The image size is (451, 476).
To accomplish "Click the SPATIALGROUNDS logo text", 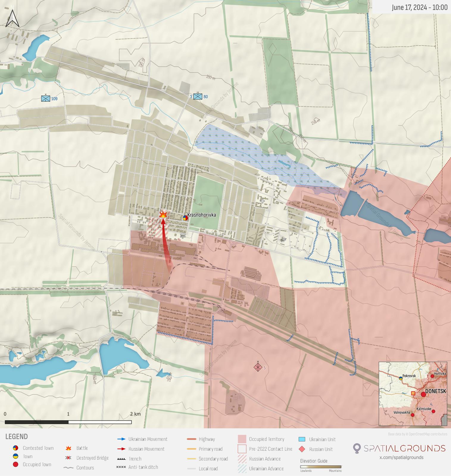I will coord(405,448).
